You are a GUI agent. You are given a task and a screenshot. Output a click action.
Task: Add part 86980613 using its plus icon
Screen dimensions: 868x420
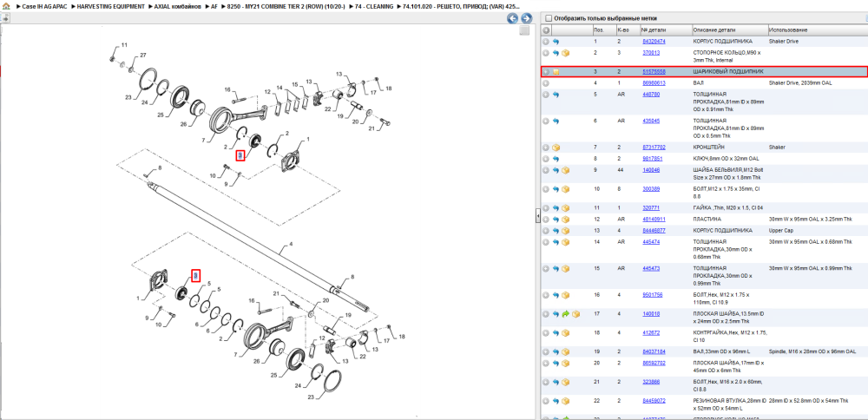[546, 83]
